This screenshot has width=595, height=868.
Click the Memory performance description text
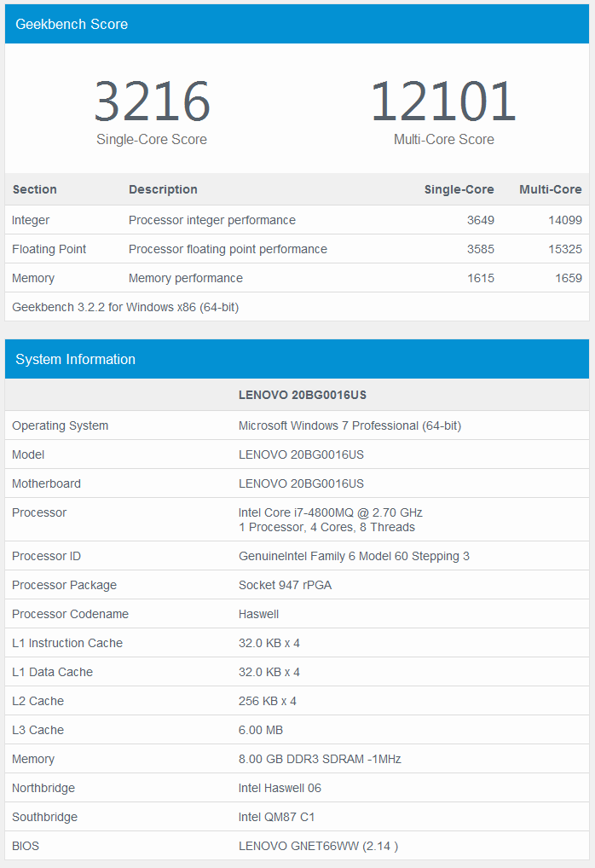(x=185, y=278)
